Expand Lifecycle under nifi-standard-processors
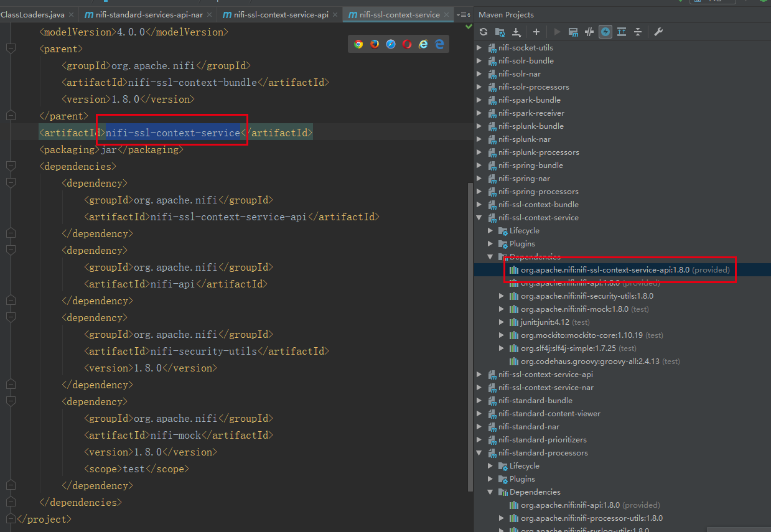The image size is (771, 532). 490,466
